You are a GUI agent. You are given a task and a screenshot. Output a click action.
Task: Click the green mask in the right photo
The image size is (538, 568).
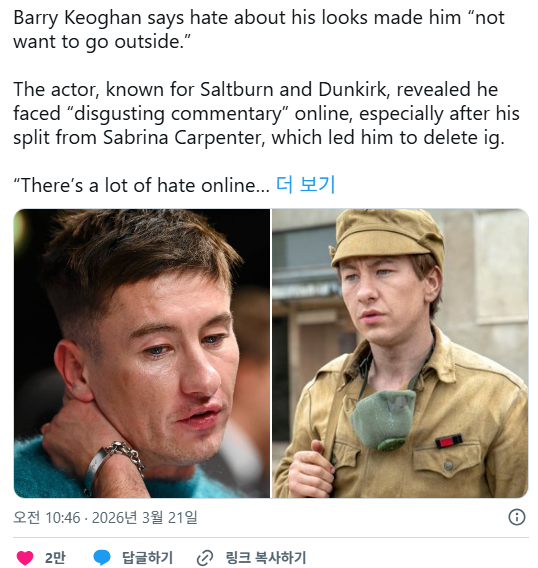(x=383, y=419)
